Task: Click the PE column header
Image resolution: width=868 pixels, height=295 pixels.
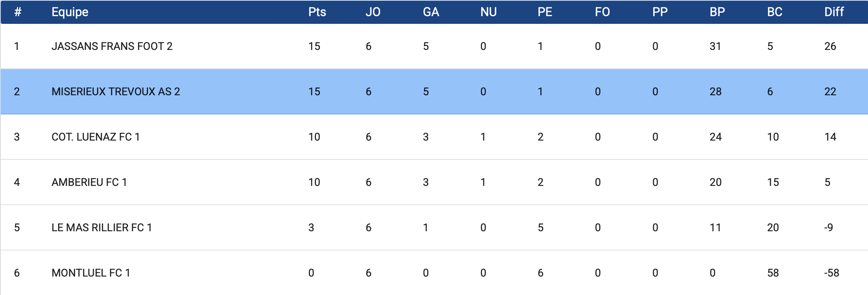Action: pyautogui.click(x=545, y=12)
